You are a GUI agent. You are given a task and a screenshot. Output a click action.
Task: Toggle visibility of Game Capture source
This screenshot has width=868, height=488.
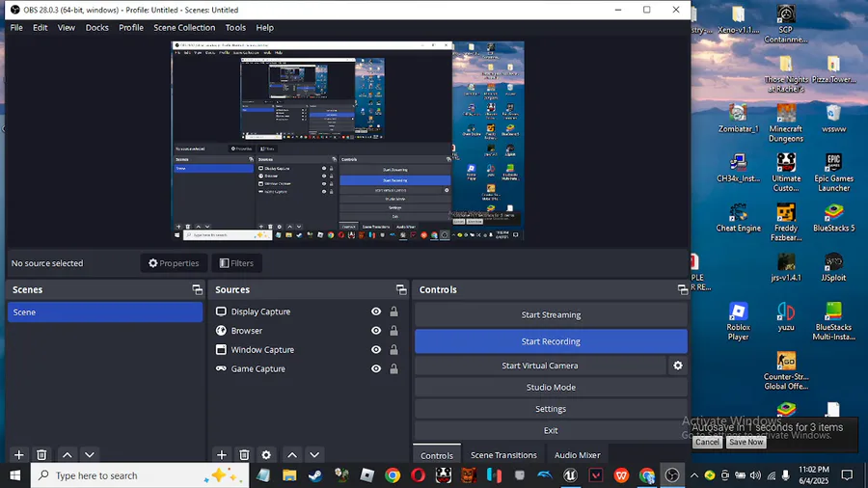point(376,369)
